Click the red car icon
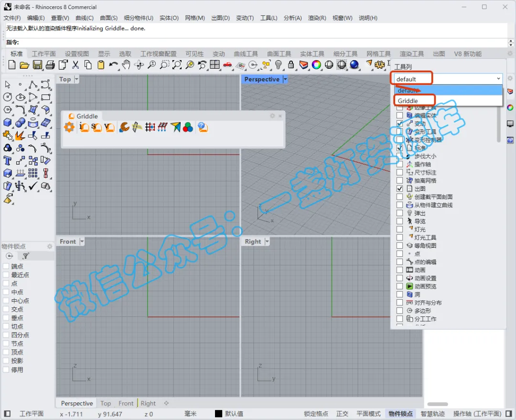 point(227,65)
